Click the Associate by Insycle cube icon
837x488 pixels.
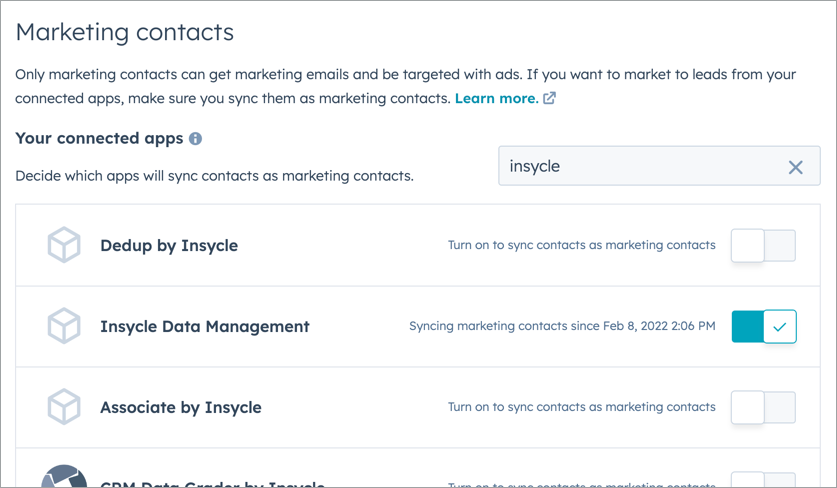click(x=64, y=407)
